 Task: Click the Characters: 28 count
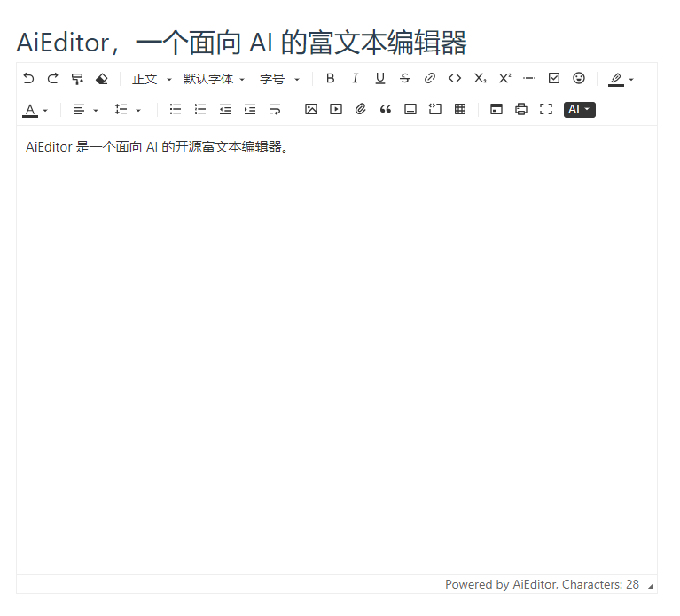point(600,584)
